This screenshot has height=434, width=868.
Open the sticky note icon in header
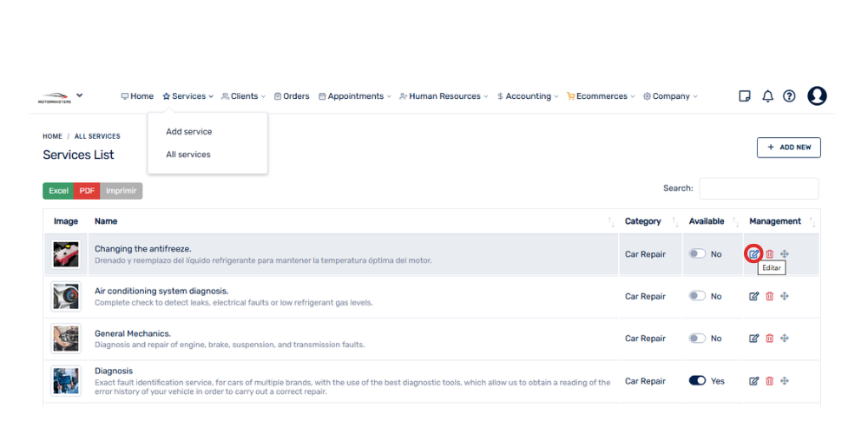[745, 96]
